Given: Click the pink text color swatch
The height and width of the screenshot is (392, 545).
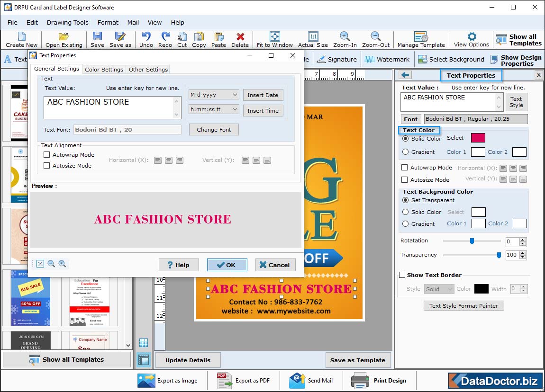Looking at the screenshot, I should point(478,138).
